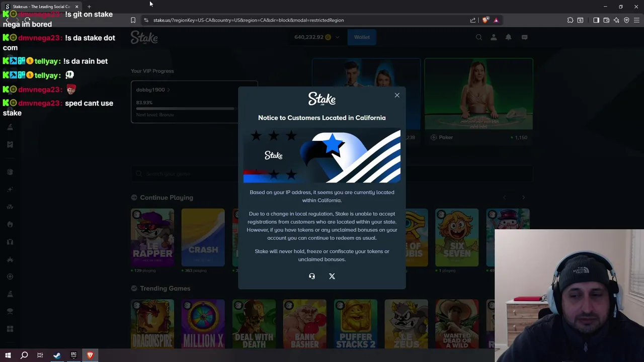This screenshot has width=644, height=362.
Task: Toggle the Brave sidebar panel
Action: tap(596, 20)
